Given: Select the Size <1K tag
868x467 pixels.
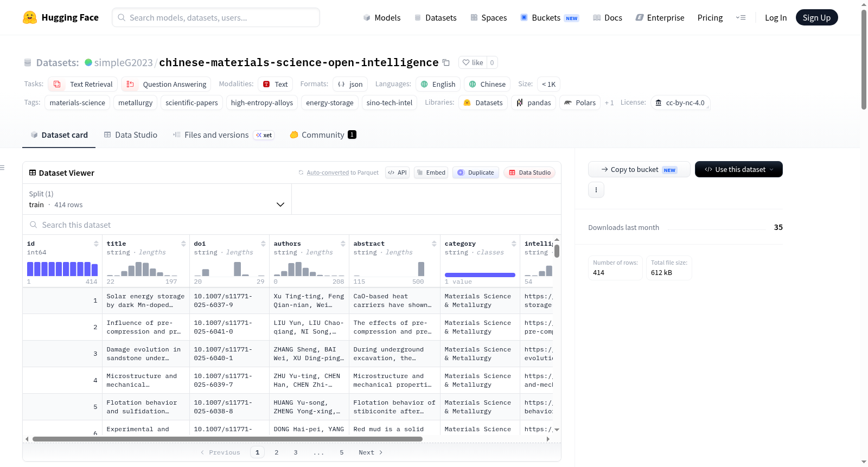Looking at the screenshot, I should pyautogui.click(x=548, y=84).
